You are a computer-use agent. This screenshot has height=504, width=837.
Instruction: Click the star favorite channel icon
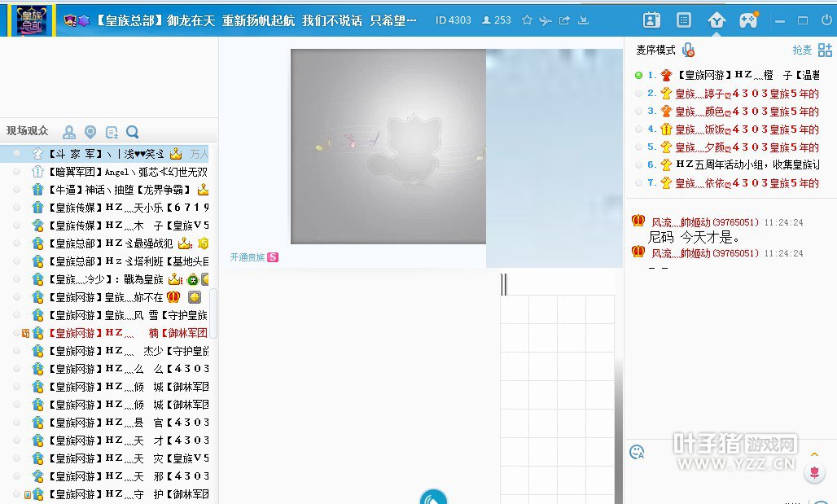point(527,20)
